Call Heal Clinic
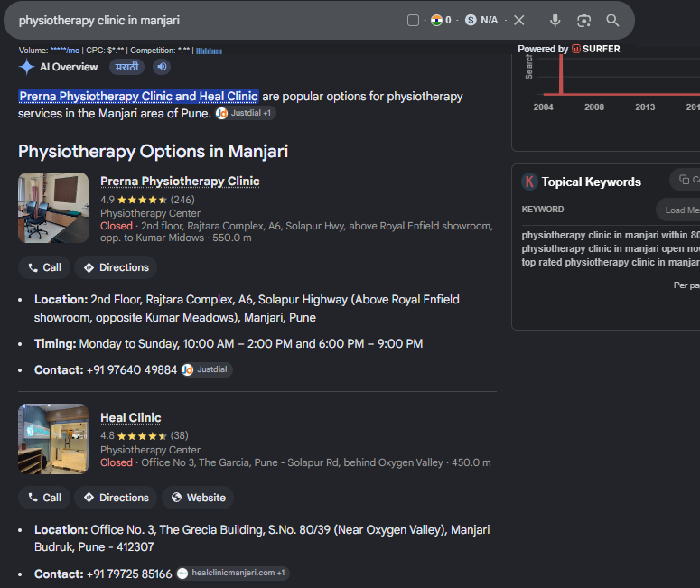Screen dimensions: 700x588 [x=44, y=498]
